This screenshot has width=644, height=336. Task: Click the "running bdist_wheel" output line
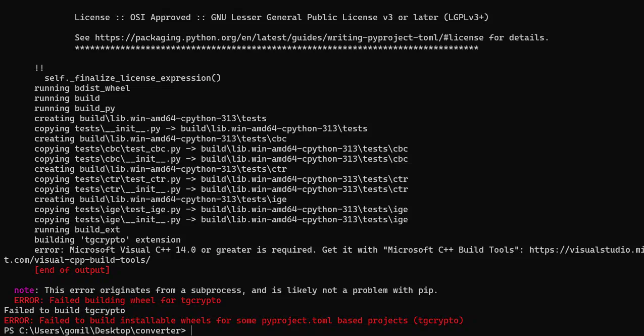[x=82, y=88]
